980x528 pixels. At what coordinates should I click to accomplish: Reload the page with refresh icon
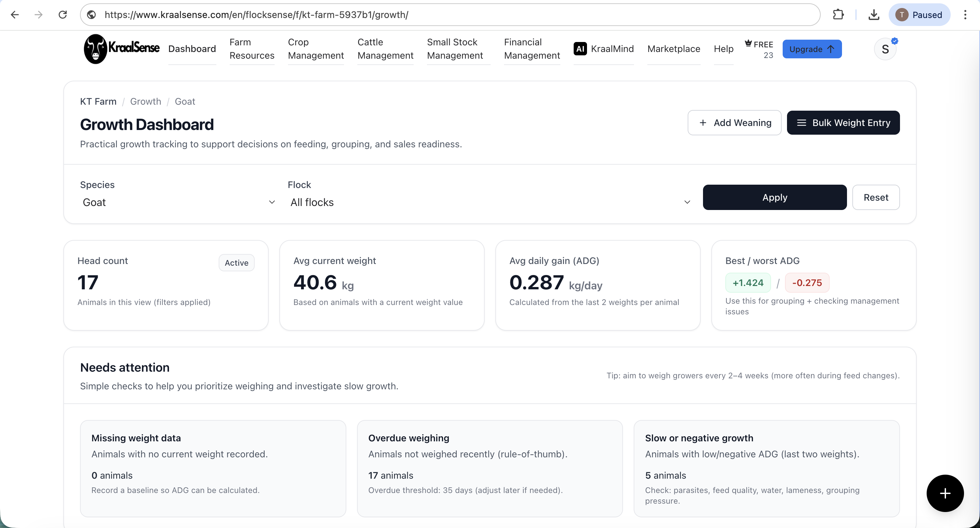(63, 15)
